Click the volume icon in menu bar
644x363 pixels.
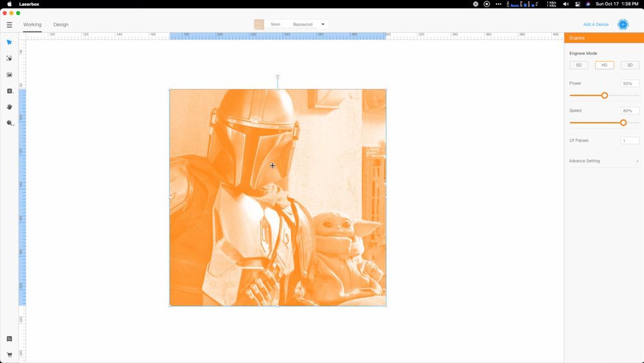click(565, 4)
